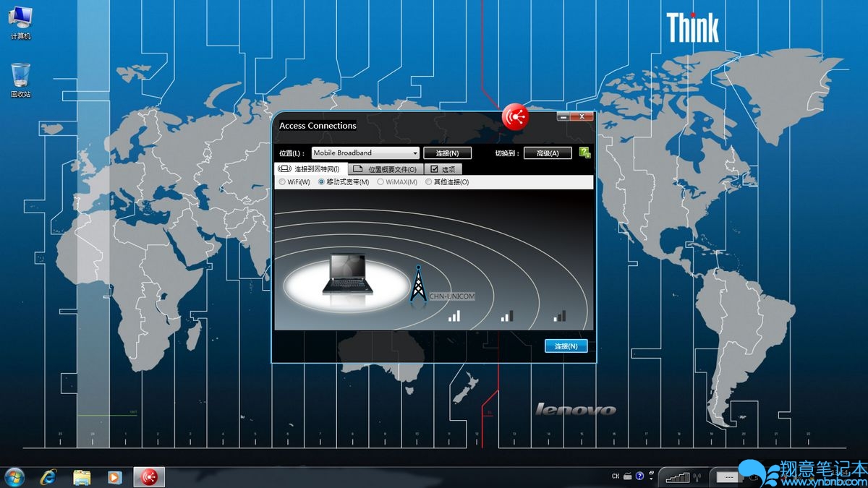
Task: Click the wireless antenna icon in the taskbar
Action: pos(697,477)
